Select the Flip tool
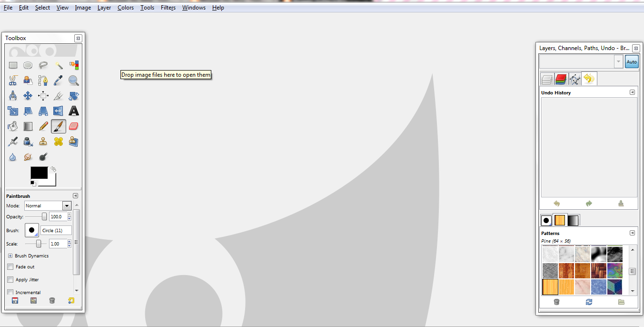644x327 pixels. pos(59,111)
